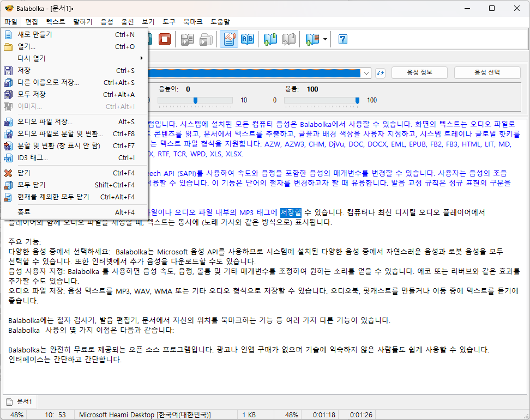This screenshot has height=420, width=530.
Task: Click the 주요 기능: heading line in document
Action: coord(25,242)
